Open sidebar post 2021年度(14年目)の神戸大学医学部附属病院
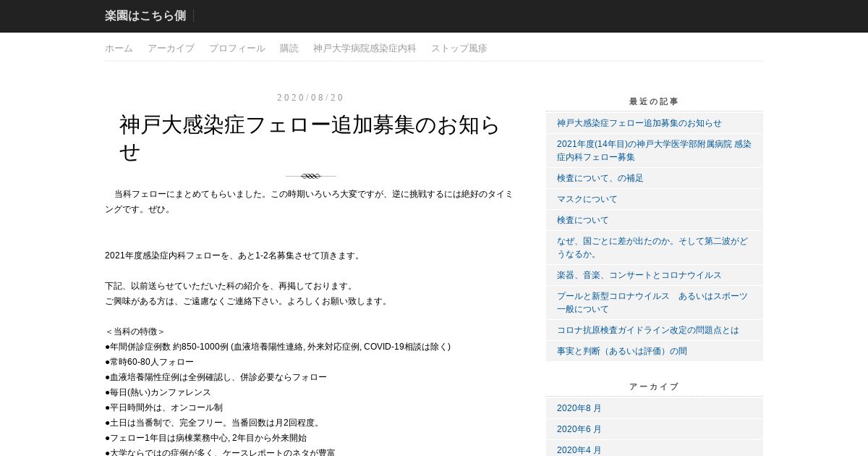The width and height of the screenshot is (868, 456). (x=654, y=151)
